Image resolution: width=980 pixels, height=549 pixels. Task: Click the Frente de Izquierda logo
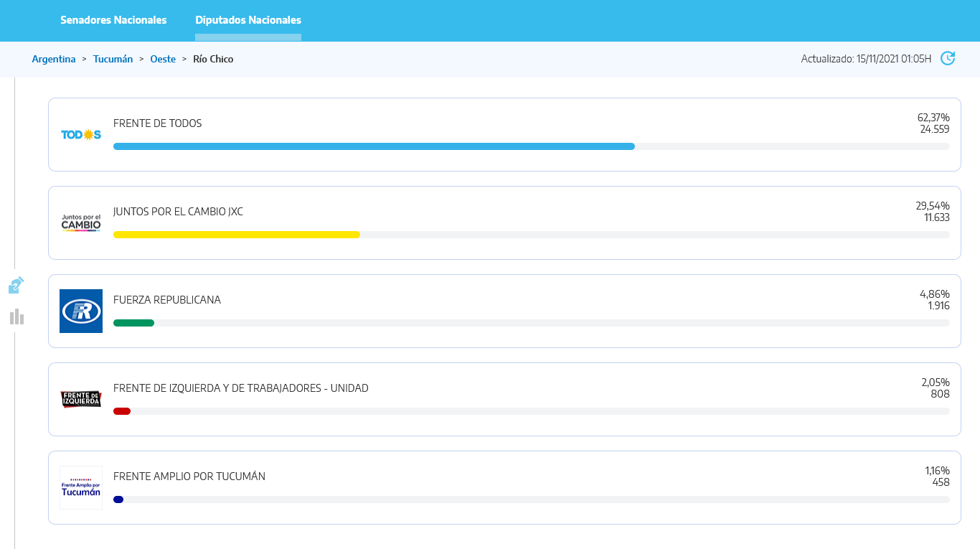pyautogui.click(x=81, y=399)
